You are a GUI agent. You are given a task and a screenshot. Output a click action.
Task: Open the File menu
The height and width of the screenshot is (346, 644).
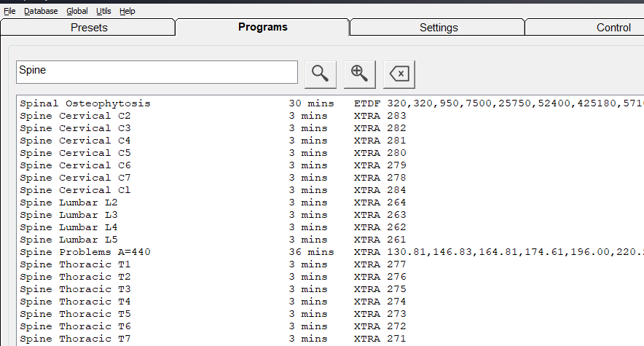(x=9, y=11)
